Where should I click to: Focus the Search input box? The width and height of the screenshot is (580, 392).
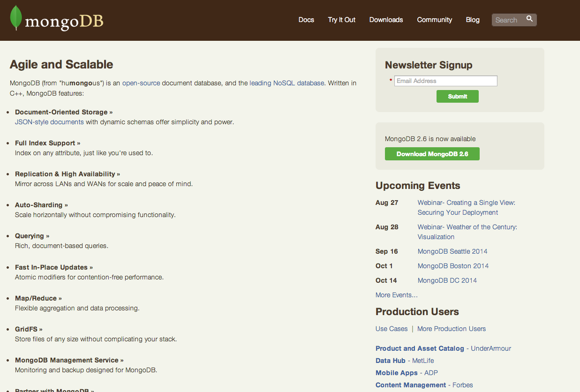tap(507, 20)
